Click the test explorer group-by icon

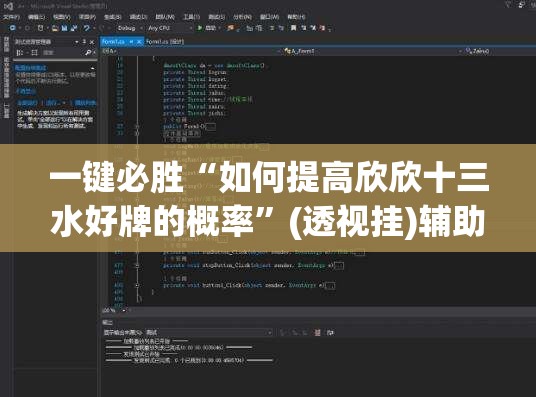coord(34,52)
